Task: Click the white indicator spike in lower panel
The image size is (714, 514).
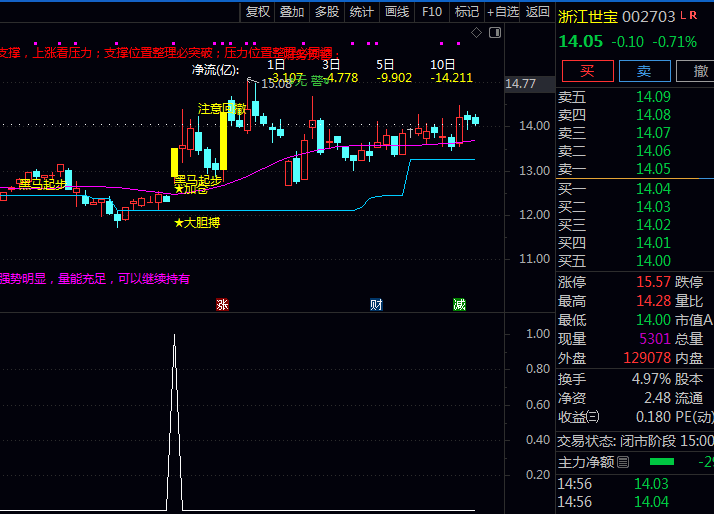Action: (x=174, y=421)
